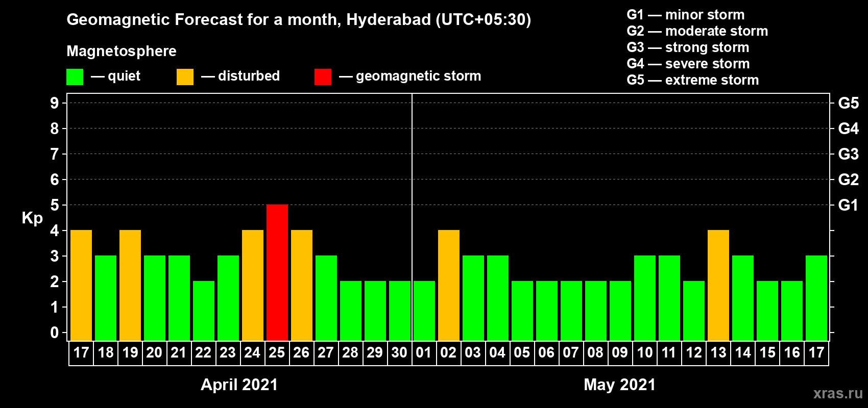Image resolution: width=868 pixels, height=408 pixels.
Task: Click the 'quiet' legend label
Action: (124, 76)
